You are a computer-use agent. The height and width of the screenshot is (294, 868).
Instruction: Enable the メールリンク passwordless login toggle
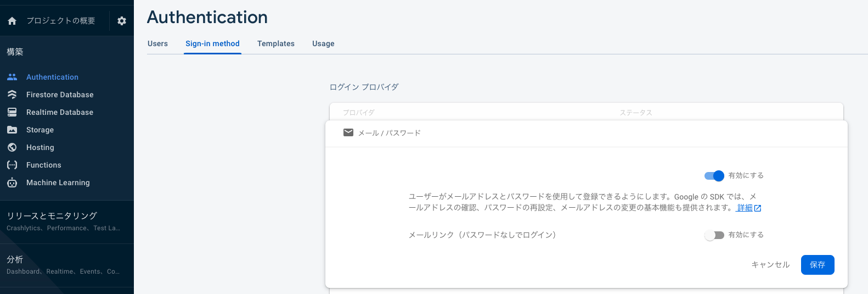coord(714,235)
